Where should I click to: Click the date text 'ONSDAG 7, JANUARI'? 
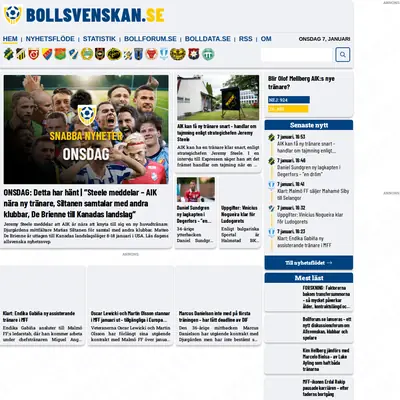[x=324, y=39]
